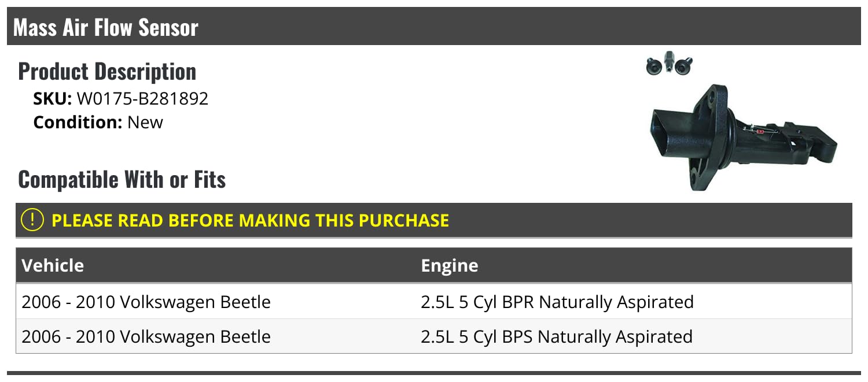Click the Compatible With or Fits heading
This screenshot has width=868, height=382.
(122, 180)
